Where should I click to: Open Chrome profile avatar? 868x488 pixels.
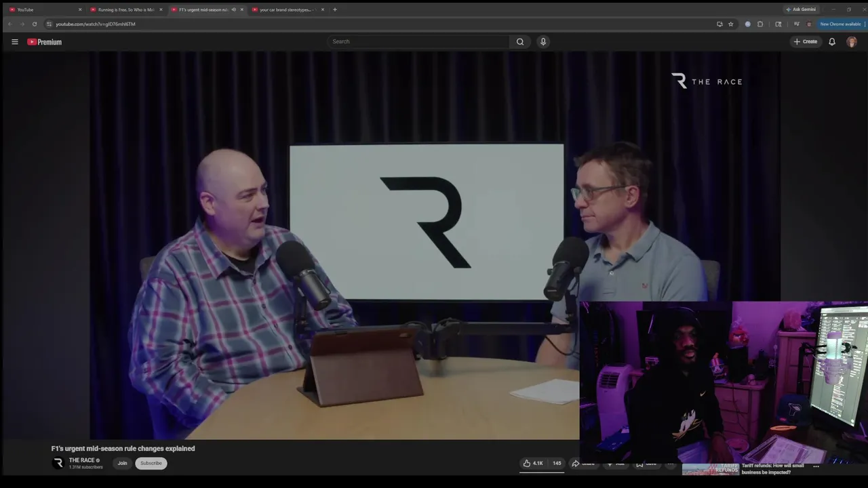click(809, 24)
